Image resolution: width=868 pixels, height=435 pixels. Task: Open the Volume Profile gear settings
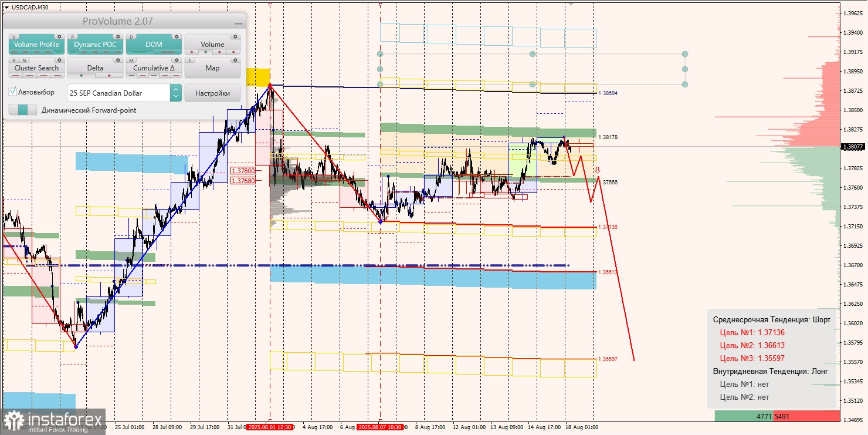[59, 36]
